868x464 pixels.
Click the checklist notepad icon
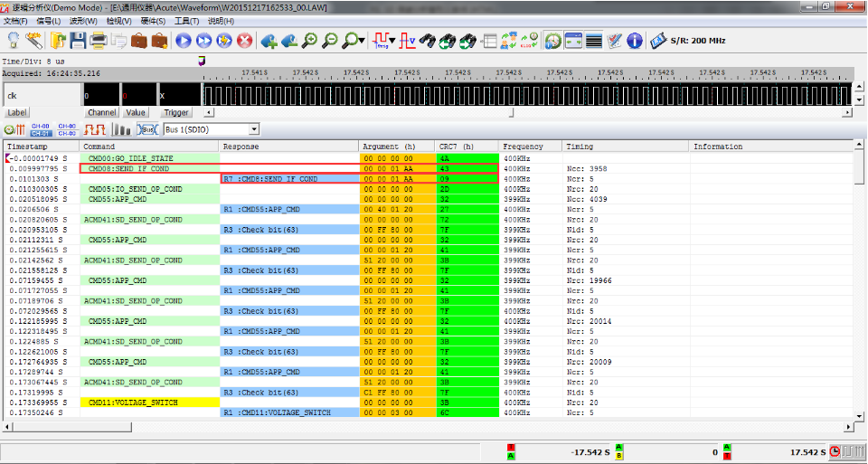pyautogui.click(x=614, y=41)
